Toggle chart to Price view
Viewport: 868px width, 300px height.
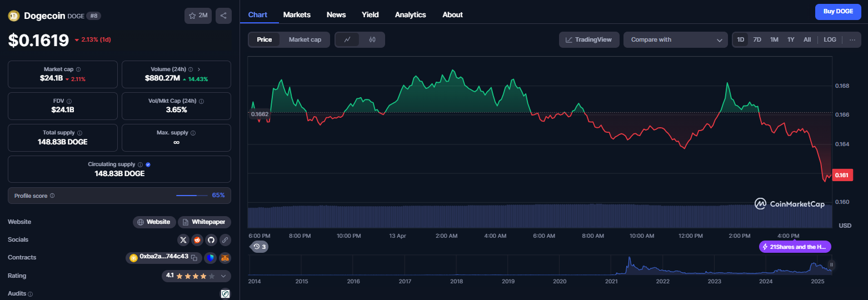pos(265,39)
